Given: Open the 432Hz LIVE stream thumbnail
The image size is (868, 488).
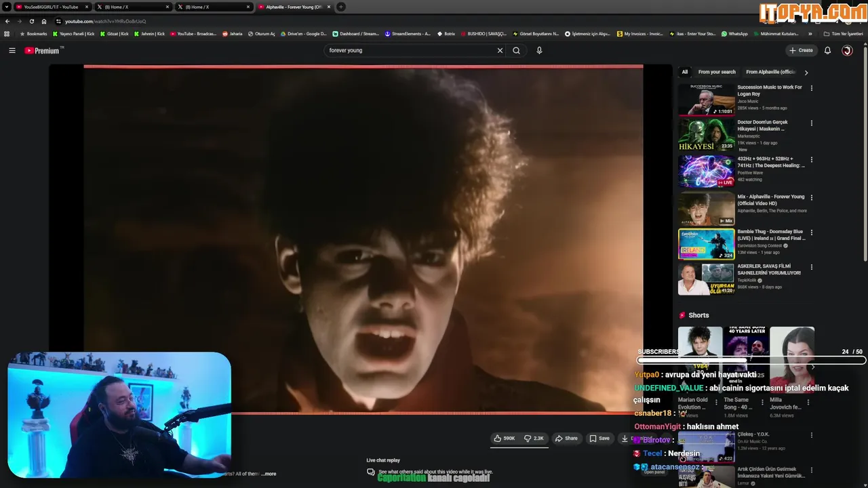Looking at the screenshot, I should point(707,171).
